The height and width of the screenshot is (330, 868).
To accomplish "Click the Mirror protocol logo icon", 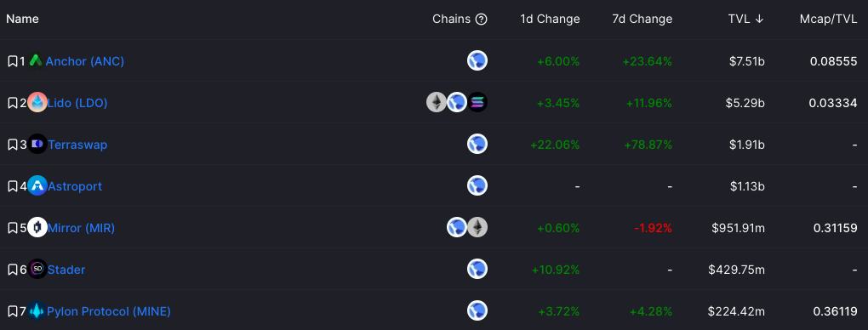I will pyautogui.click(x=37, y=228).
